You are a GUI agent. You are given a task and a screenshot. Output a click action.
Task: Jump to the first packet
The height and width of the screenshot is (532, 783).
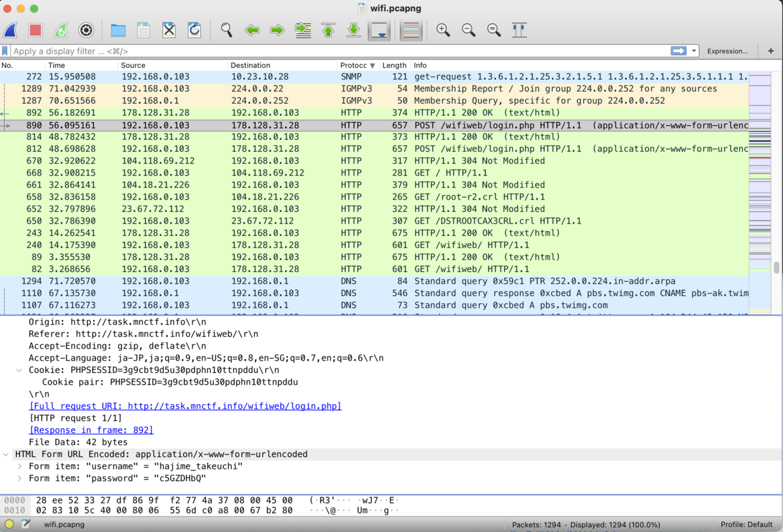tap(328, 30)
